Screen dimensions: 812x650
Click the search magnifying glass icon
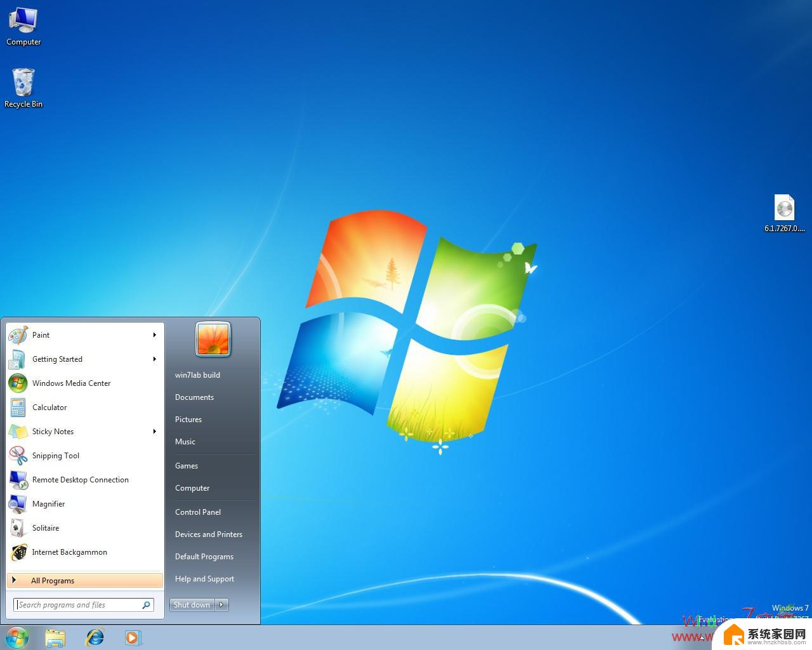[x=147, y=605]
